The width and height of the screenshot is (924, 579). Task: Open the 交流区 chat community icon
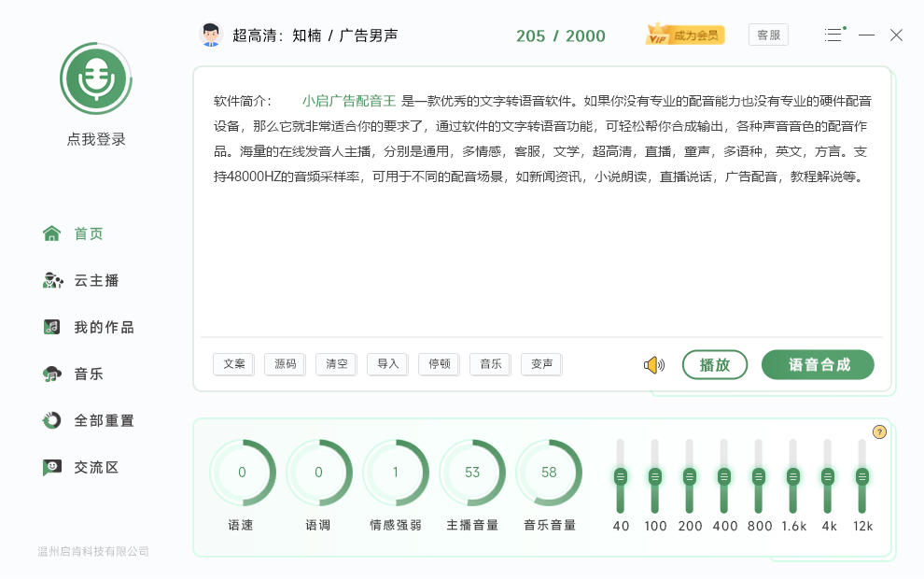[52, 467]
